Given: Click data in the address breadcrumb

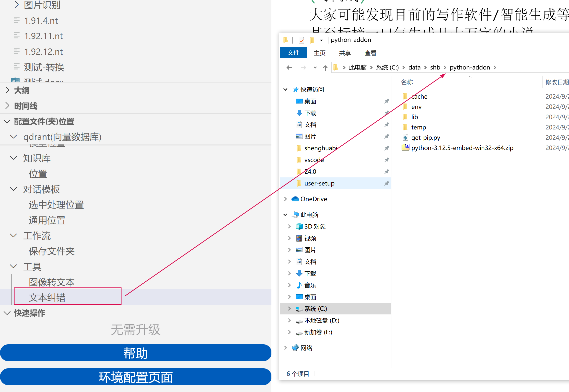Looking at the screenshot, I should click(414, 68).
